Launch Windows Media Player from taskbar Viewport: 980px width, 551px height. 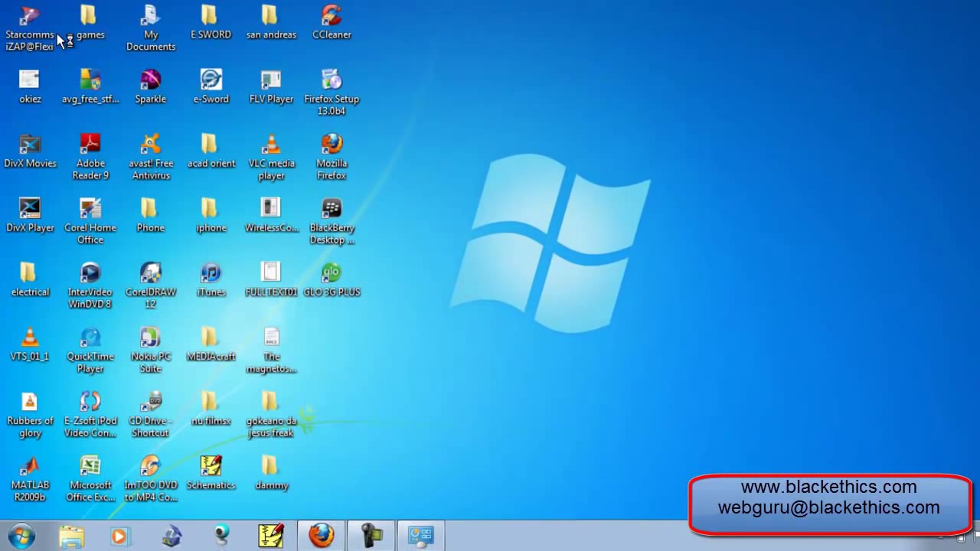tap(119, 536)
